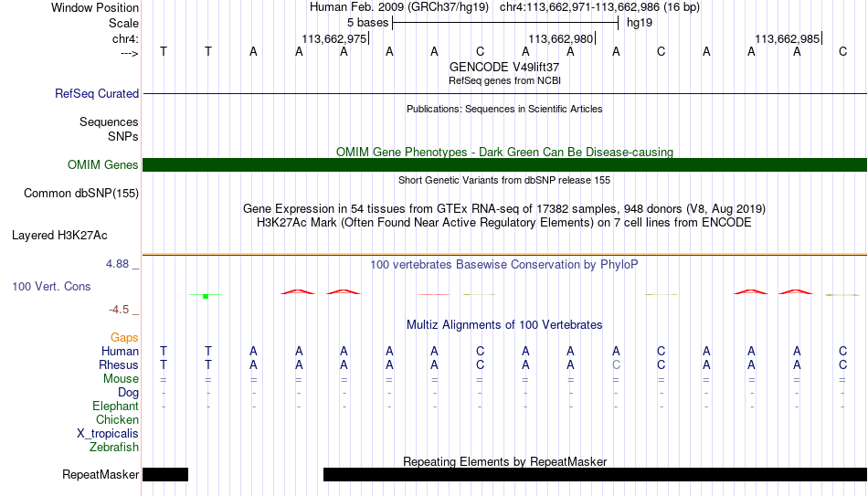Click the hg19 label beside scale bar

point(640,23)
